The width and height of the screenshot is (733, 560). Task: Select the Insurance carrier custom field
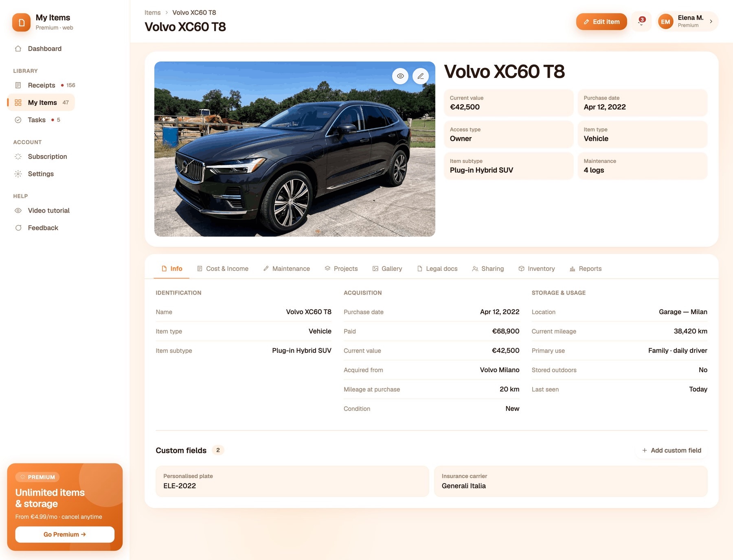click(x=571, y=481)
